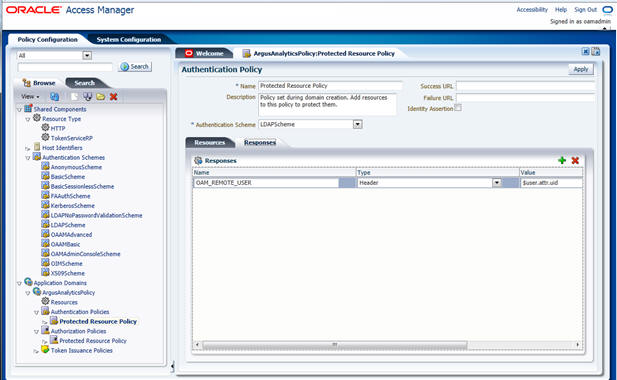Click the red delete icon in tree toolbar
Viewport: 617px width, 380px height.
(114, 96)
